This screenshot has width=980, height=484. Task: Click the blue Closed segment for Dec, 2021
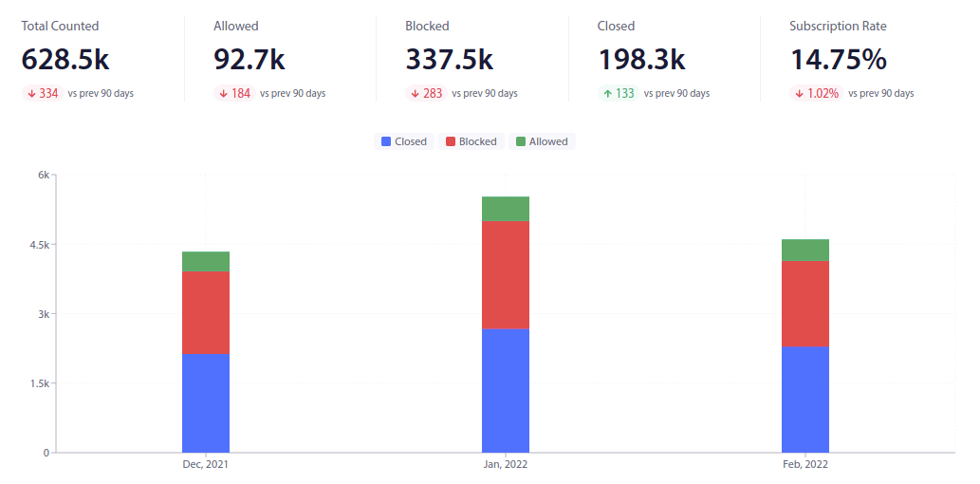click(206, 403)
